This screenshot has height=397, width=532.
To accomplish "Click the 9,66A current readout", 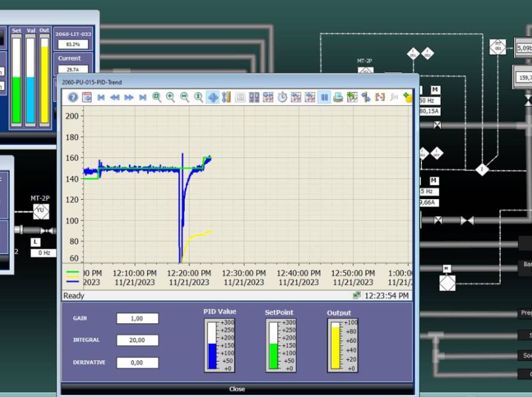I will click(429, 203).
